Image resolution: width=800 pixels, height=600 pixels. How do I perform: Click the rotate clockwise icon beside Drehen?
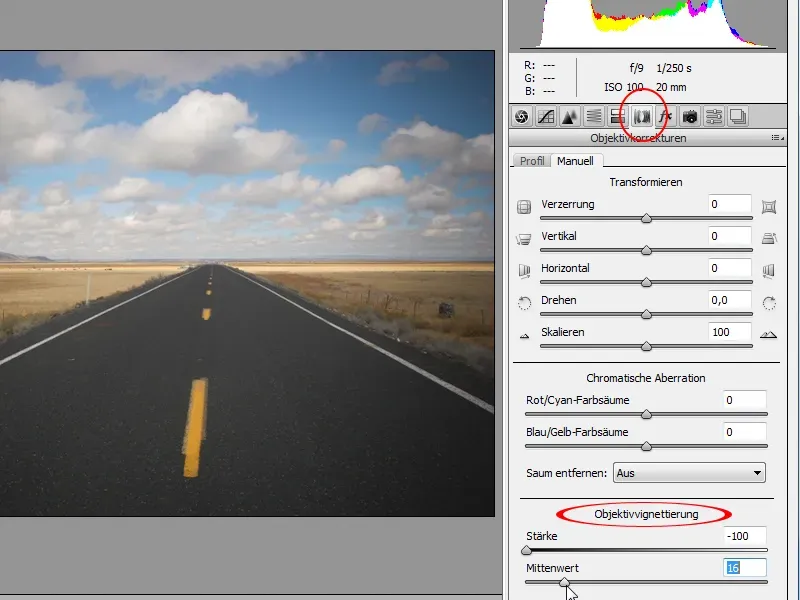pyautogui.click(x=769, y=301)
